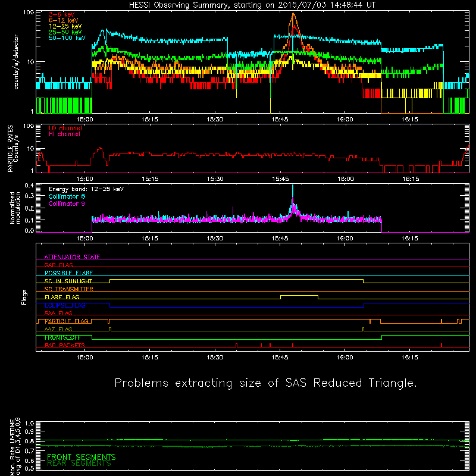Click 15:00 tick under the Flags plot
The image size is (476, 476).
point(84,358)
